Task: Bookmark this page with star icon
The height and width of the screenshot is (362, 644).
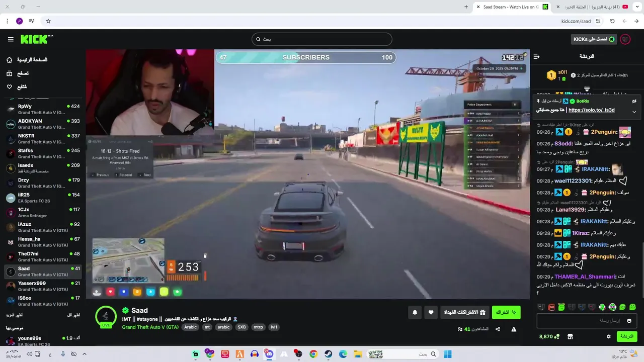Action: (x=48, y=21)
